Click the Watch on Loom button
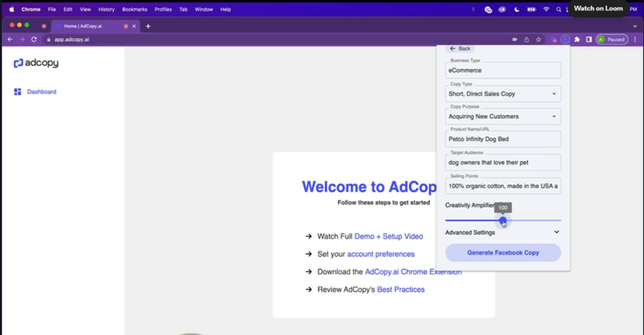 coord(598,9)
